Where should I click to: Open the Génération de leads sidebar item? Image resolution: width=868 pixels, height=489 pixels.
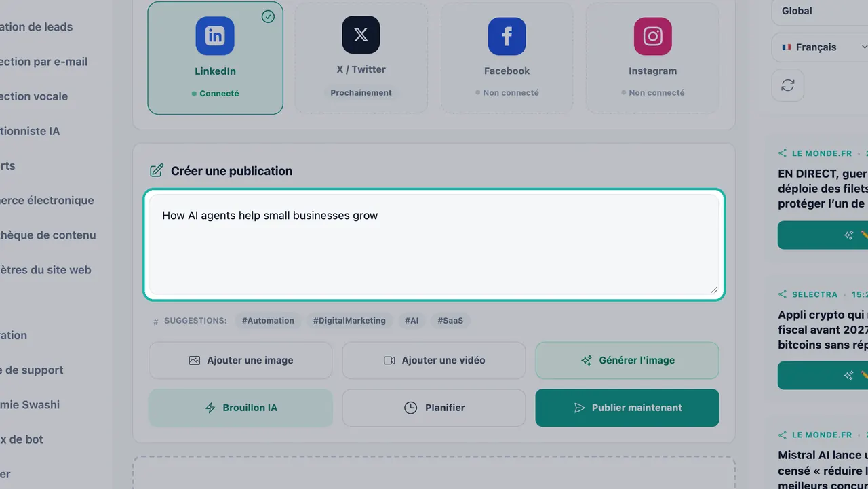(x=37, y=27)
